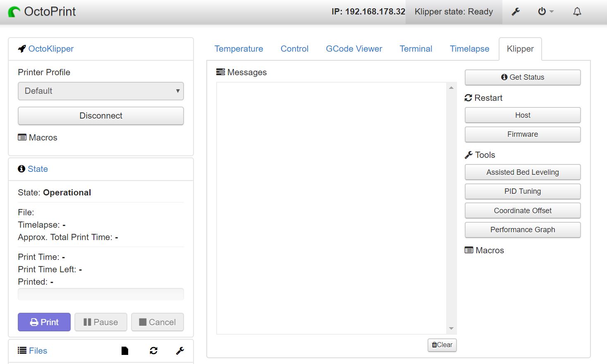607x364 pixels.
Task: Clear the messages with Clear button
Action: coord(442,345)
